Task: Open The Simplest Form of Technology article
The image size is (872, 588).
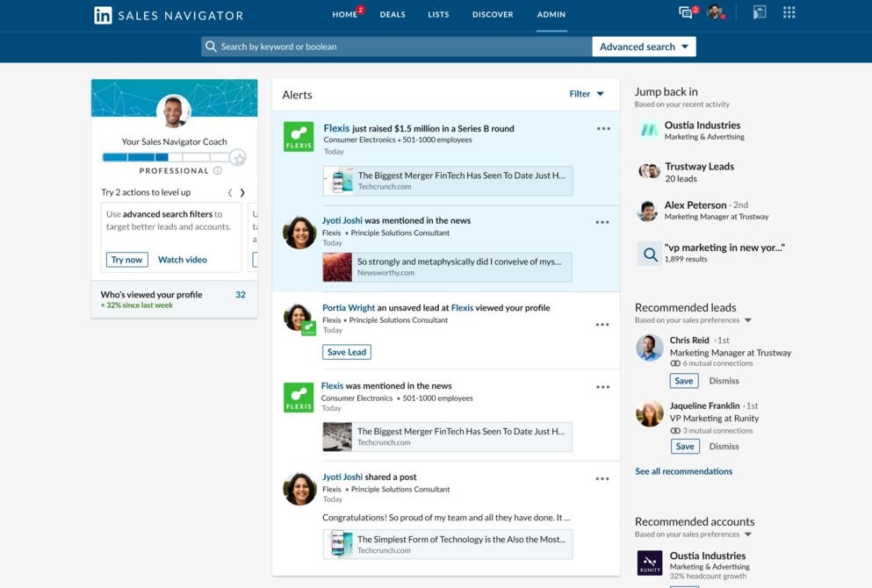Action: point(448,544)
